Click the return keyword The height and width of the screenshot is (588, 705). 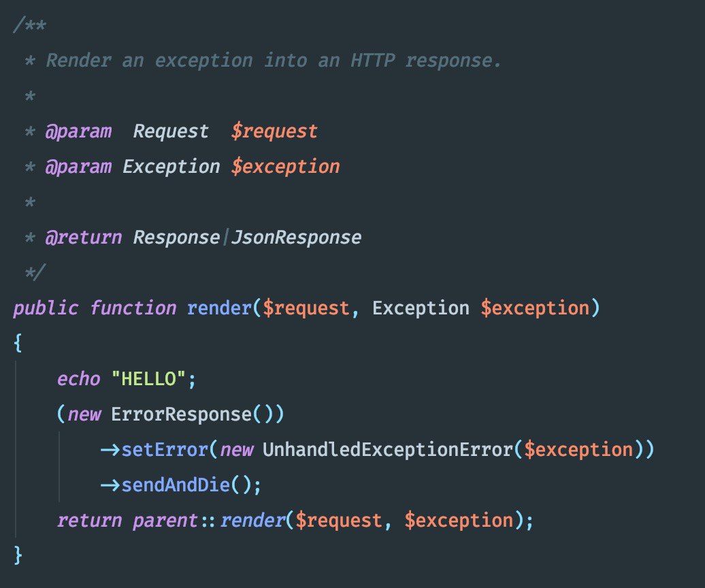[x=89, y=521]
